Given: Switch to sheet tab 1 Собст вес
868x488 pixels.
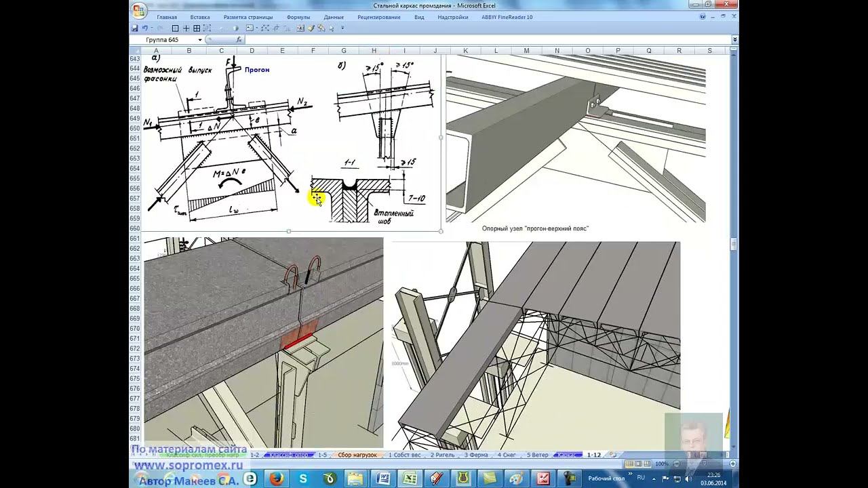Looking at the screenshot, I should click(406, 455).
